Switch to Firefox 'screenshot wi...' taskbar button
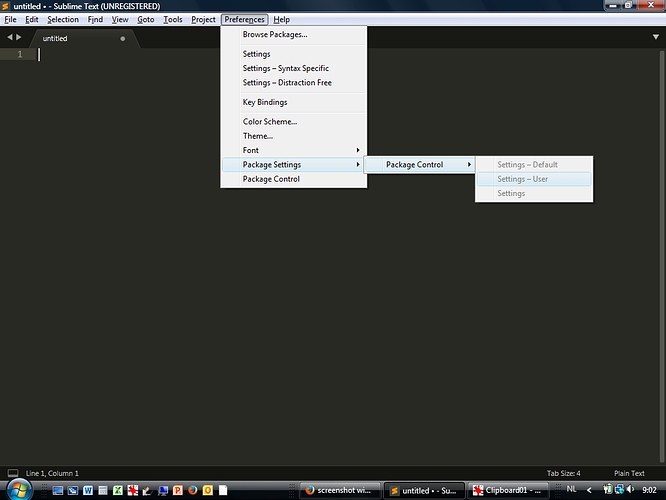Screen dimensions: 666x500 point(341,490)
